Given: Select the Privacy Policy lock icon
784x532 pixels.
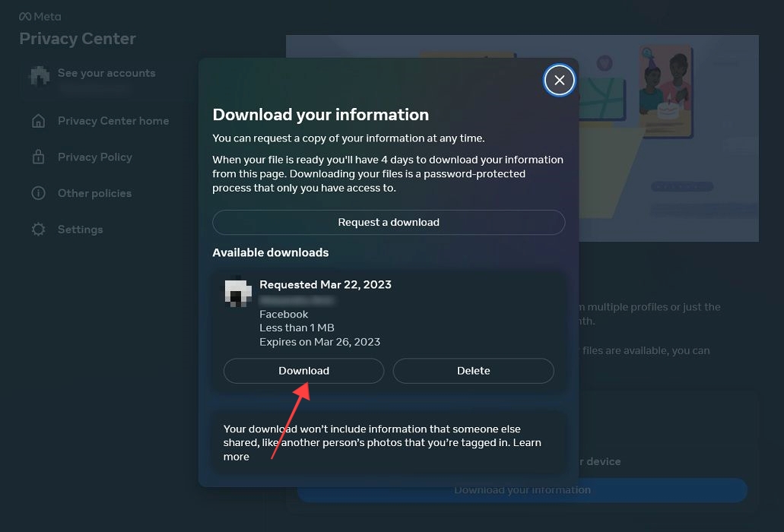Looking at the screenshot, I should [x=39, y=157].
